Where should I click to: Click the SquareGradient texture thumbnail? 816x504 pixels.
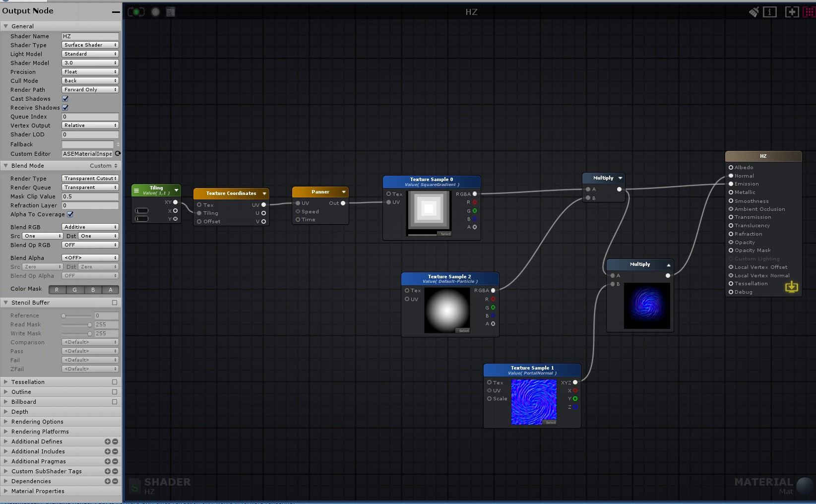429,213
